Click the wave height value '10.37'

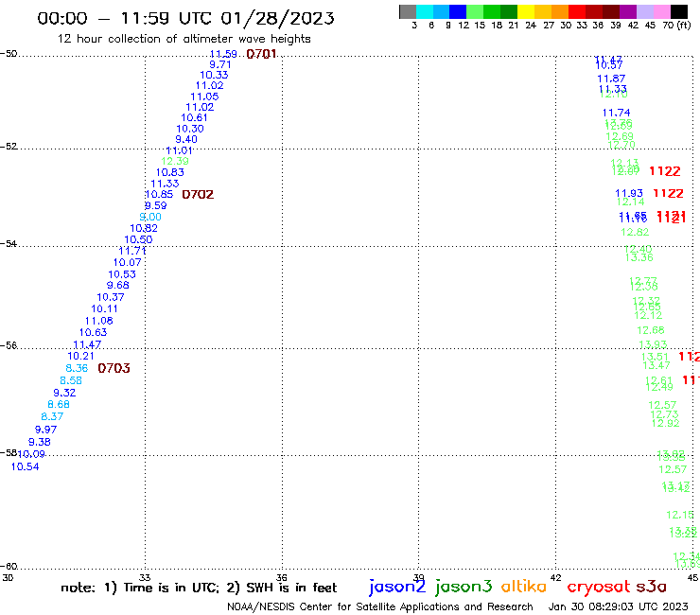(x=111, y=297)
